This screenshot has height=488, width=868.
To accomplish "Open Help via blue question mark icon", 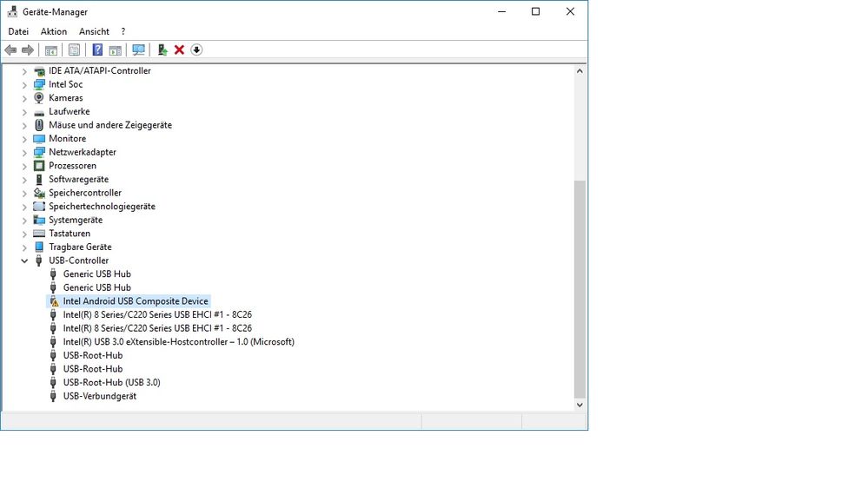I will coord(97,50).
